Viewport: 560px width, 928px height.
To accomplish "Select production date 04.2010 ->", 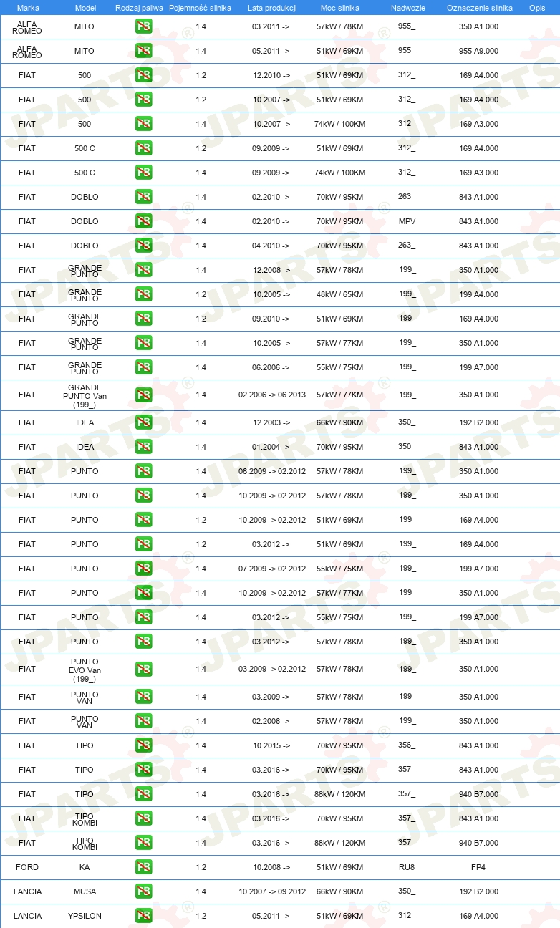I will click(271, 246).
